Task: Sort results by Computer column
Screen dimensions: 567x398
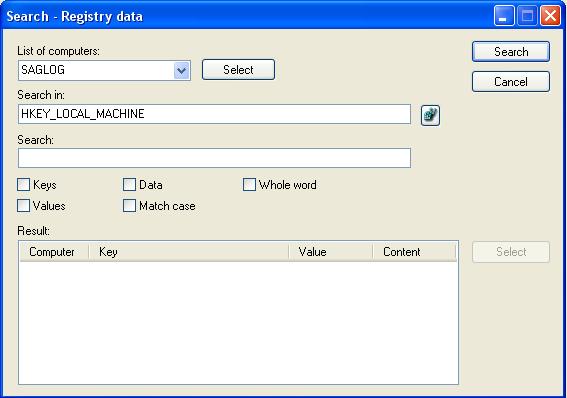Action: coord(54,252)
